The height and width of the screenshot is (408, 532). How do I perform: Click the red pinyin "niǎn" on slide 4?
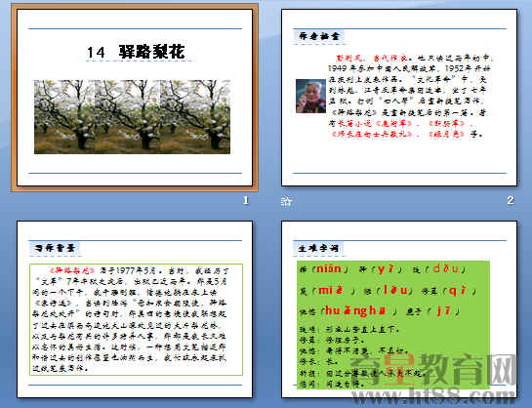click(x=329, y=269)
